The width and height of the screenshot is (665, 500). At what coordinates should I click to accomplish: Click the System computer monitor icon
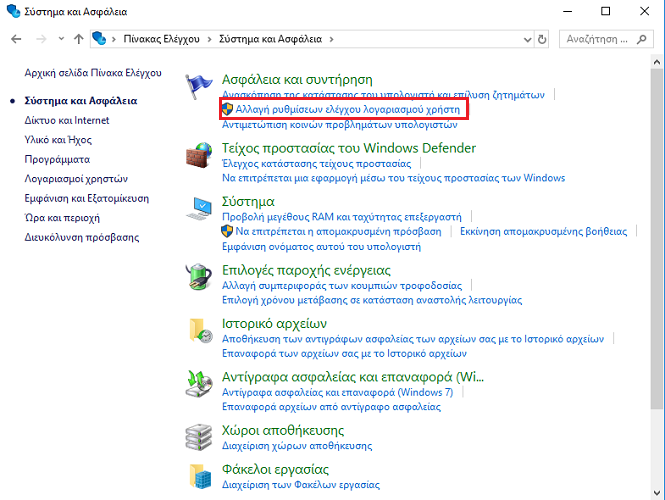(x=199, y=208)
